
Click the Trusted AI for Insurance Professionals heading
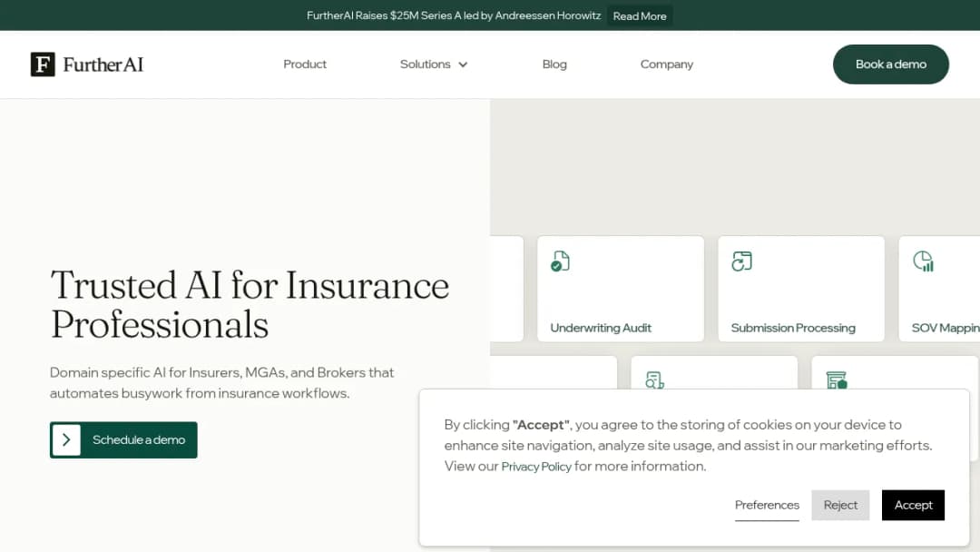(x=250, y=305)
